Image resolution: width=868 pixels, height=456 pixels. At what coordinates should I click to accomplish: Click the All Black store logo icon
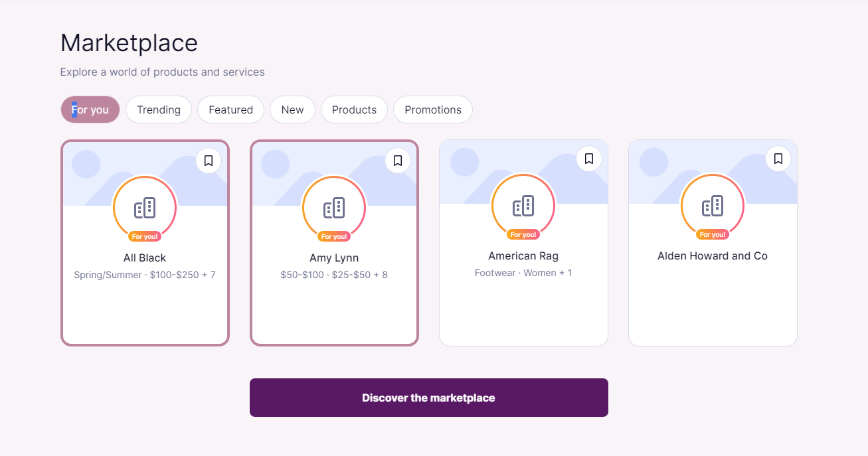click(x=145, y=206)
